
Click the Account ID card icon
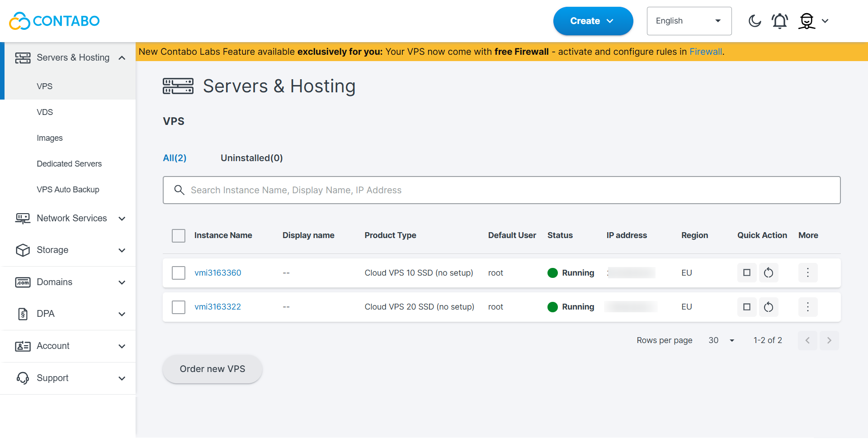(23, 346)
